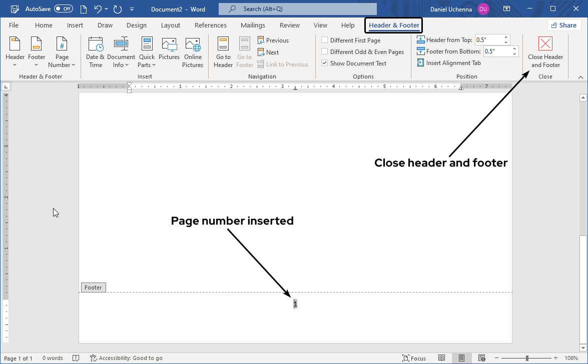588x364 pixels.
Task: Open the Accessibility checker from status bar
Action: pos(126,357)
